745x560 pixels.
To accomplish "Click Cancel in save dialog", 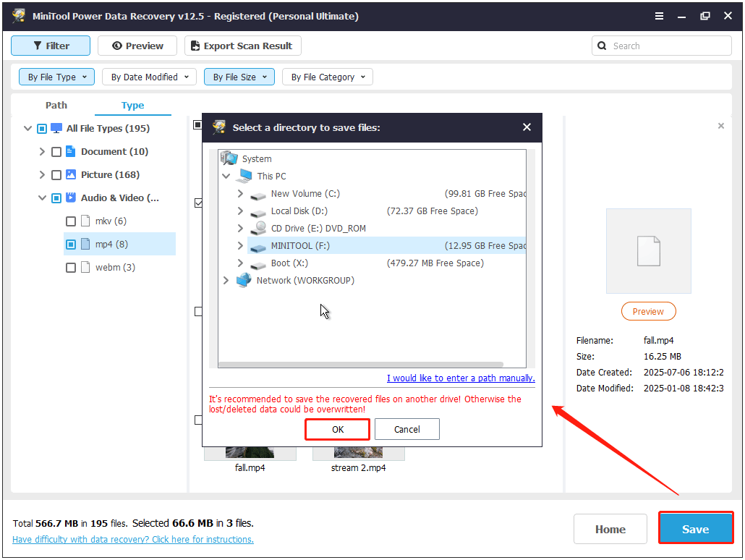I will coord(407,429).
